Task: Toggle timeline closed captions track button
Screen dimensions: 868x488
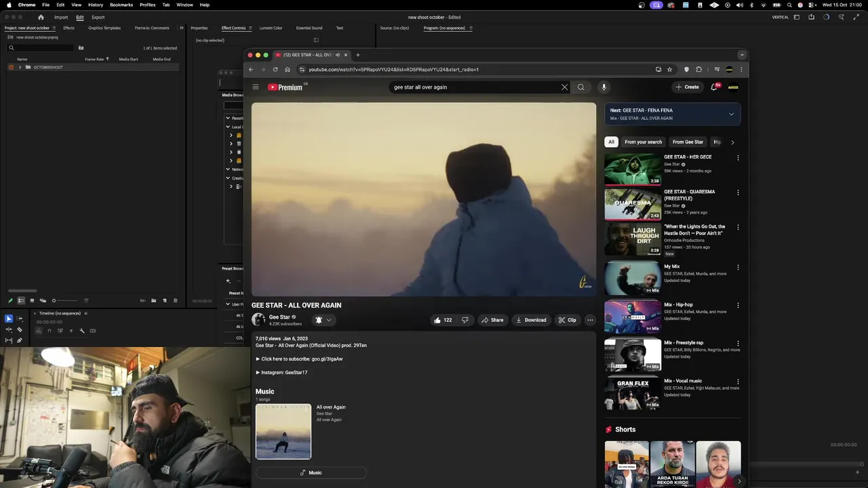Action: 93,331
